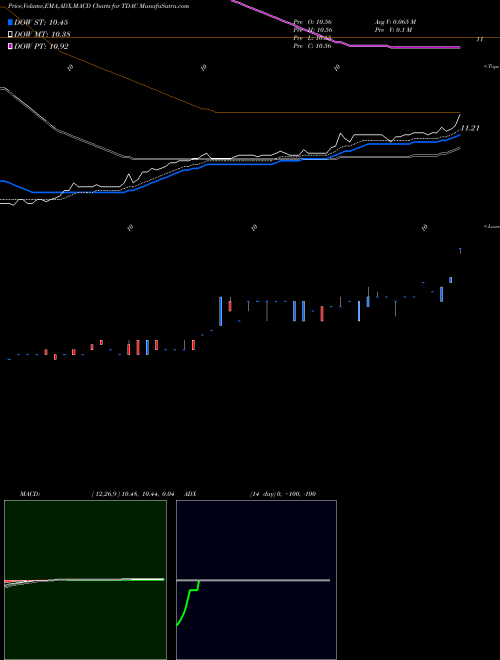
Task: Click the 'Pre H: 10.36' value
Action: 313,30
